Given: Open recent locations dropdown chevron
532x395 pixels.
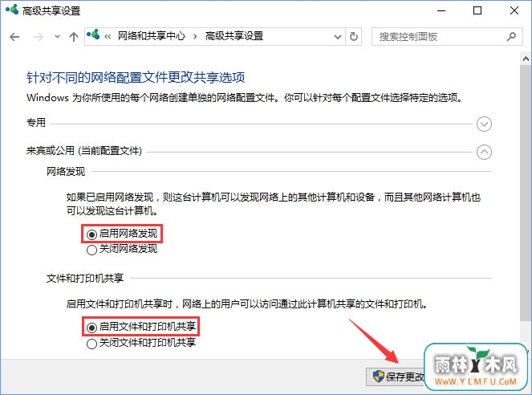Looking at the screenshot, I should (57, 37).
